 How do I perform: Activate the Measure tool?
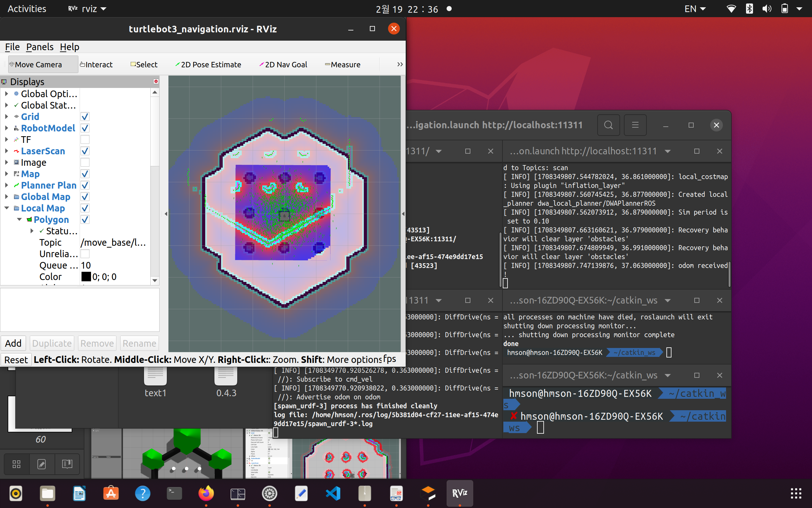click(x=343, y=64)
